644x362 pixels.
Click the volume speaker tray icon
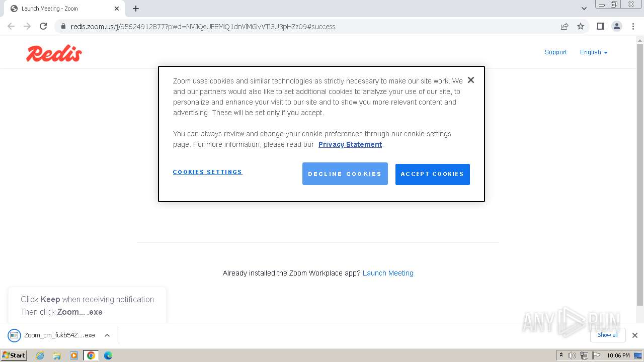pos(572,355)
